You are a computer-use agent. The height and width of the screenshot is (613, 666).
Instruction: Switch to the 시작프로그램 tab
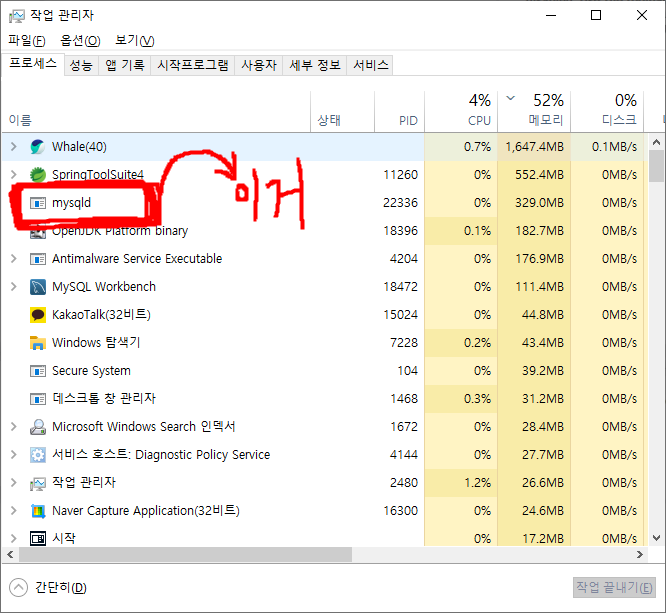(x=192, y=65)
